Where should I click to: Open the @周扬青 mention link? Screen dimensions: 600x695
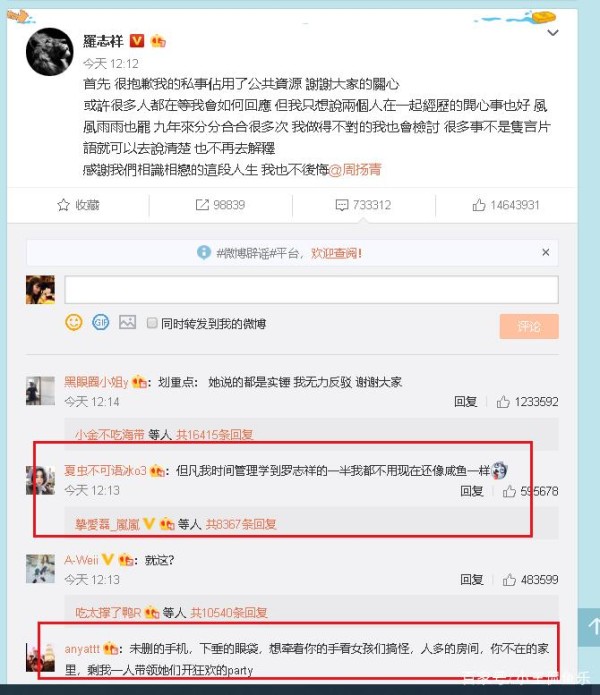pyautogui.click(x=355, y=169)
